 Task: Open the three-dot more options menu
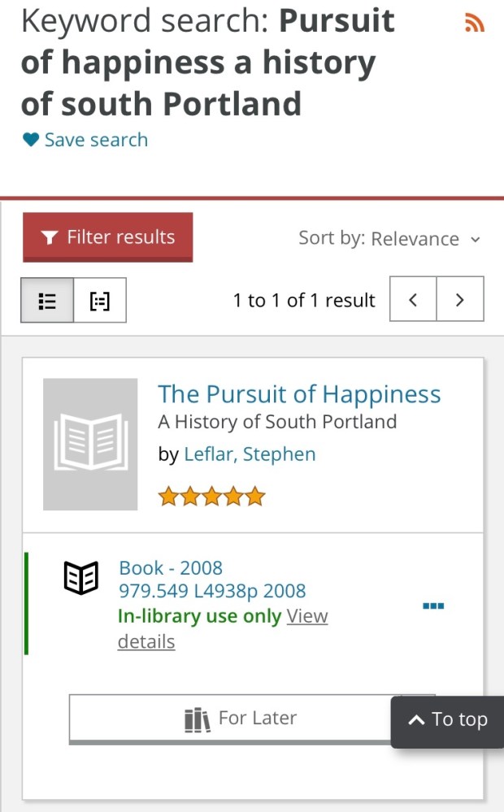coord(433,606)
